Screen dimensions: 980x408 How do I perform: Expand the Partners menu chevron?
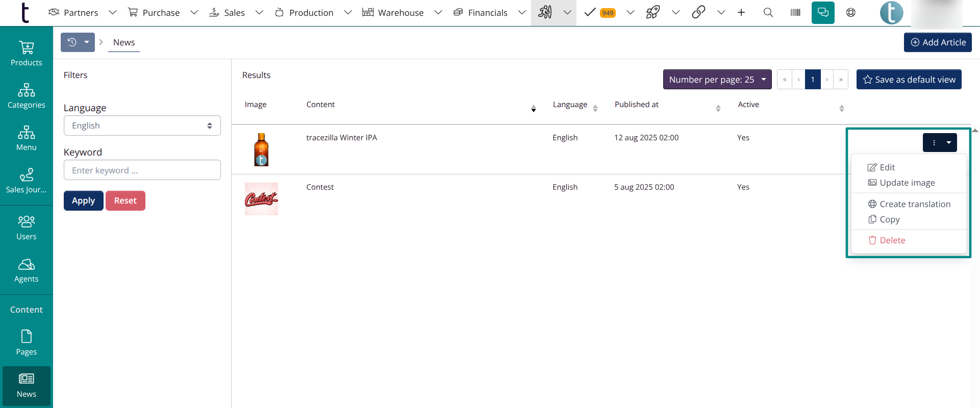[x=113, y=12]
